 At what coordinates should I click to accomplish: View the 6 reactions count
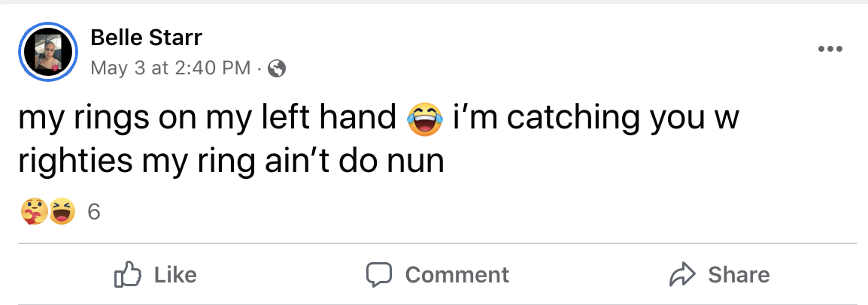(93, 213)
